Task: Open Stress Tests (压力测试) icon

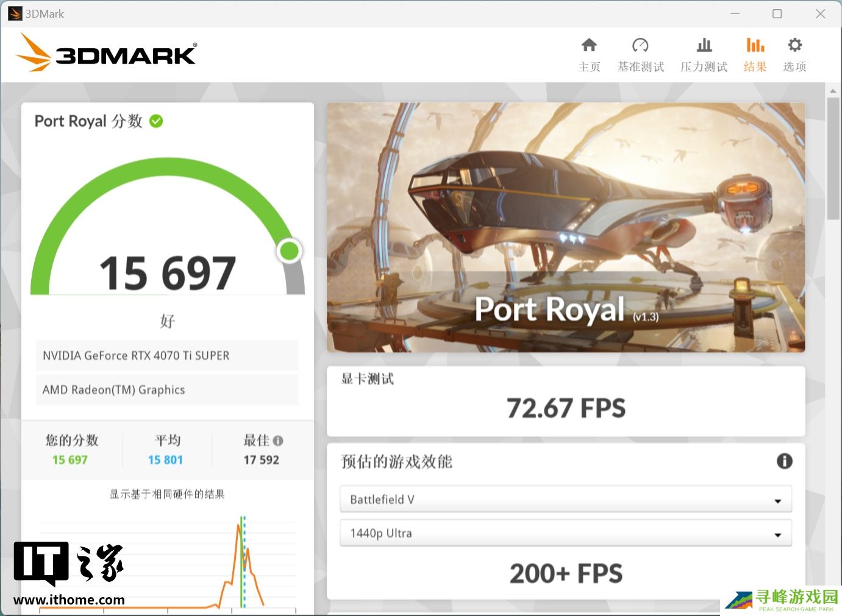Action: pos(704,46)
